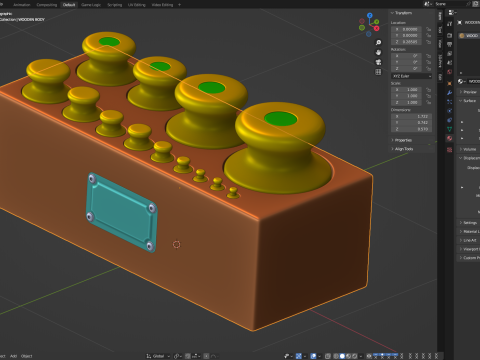Open the Render properties tab icon
This screenshot has height=360, width=480.
point(450,35)
